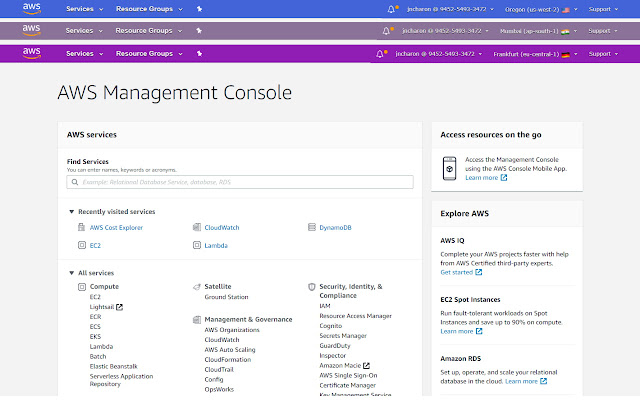The width and height of the screenshot is (640, 400).
Task: Open Mumbai region dropdown
Action: pos(538,31)
